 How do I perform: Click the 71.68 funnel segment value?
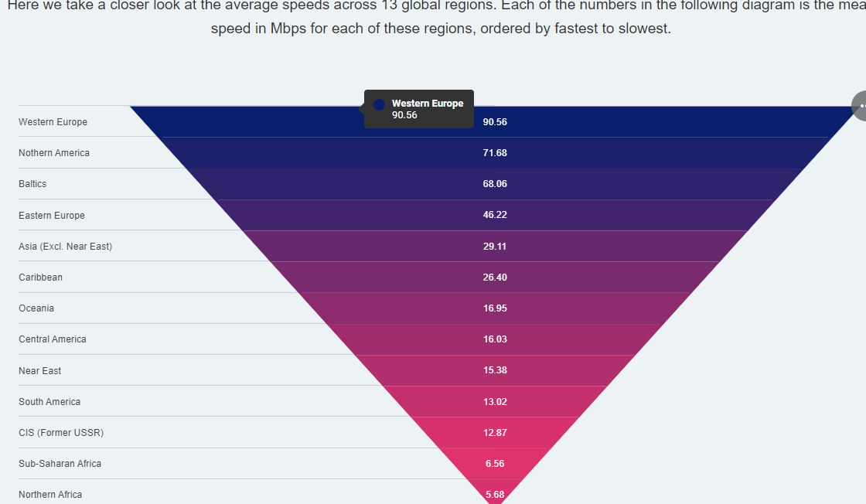coord(495,153)
